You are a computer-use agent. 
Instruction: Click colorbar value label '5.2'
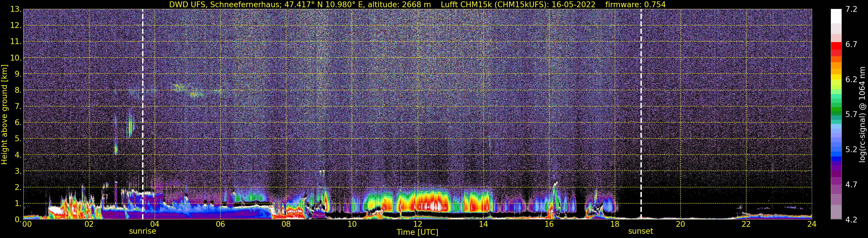(x=851, y=149)
